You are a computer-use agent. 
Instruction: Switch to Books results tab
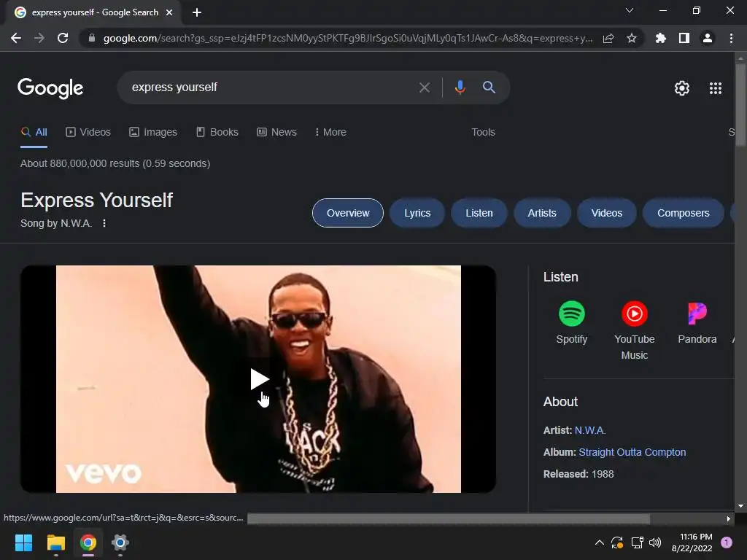point(217,133)
